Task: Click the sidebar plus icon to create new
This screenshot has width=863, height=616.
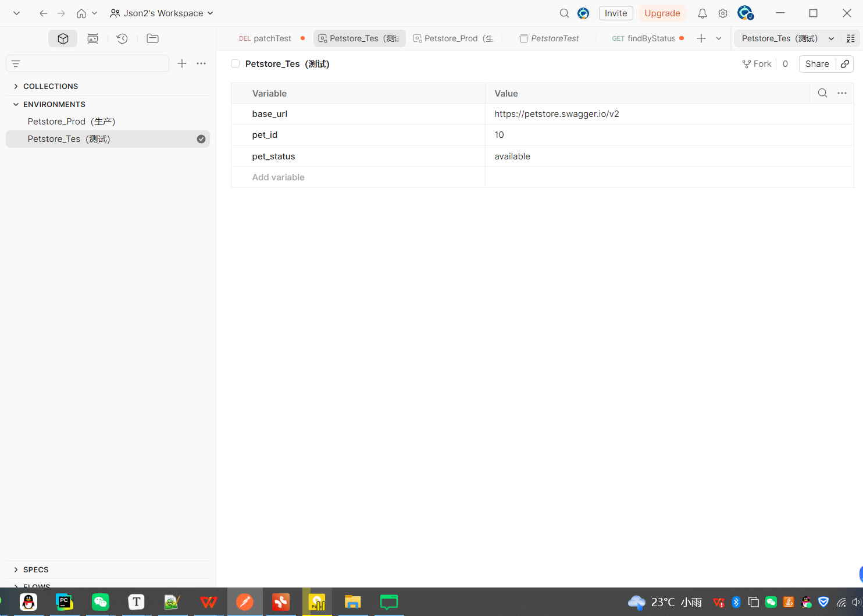Action: tap(182, 63)
